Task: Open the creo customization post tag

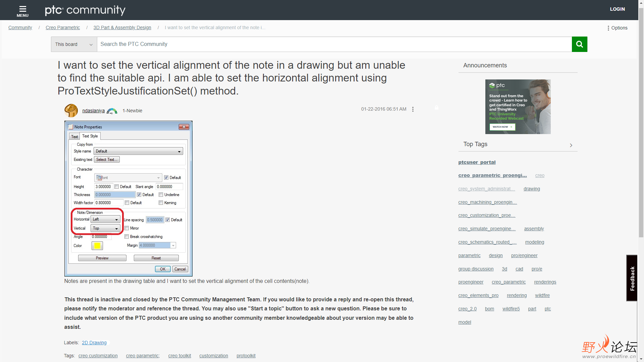Action: pos(98,356)
